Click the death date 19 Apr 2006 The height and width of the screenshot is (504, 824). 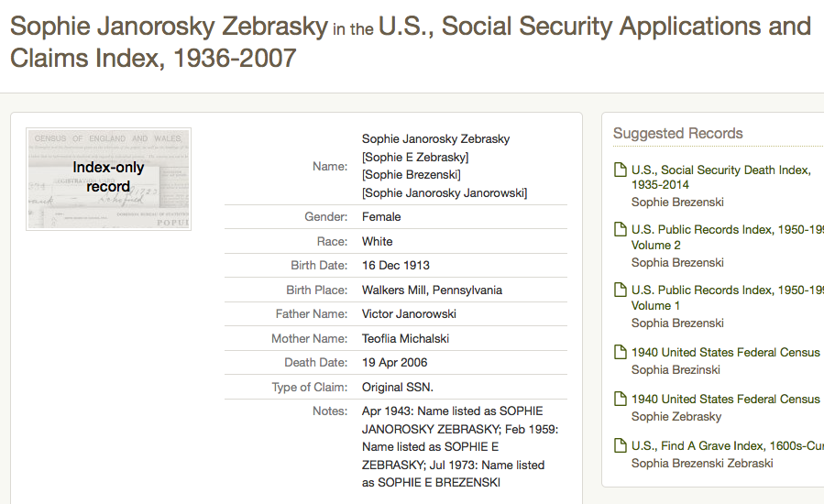394,363
